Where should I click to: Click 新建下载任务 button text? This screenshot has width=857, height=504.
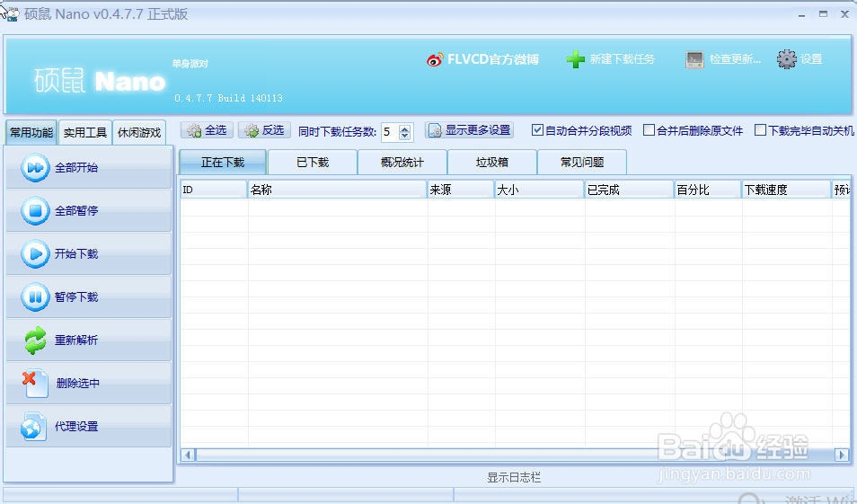(x=622, y=59)
